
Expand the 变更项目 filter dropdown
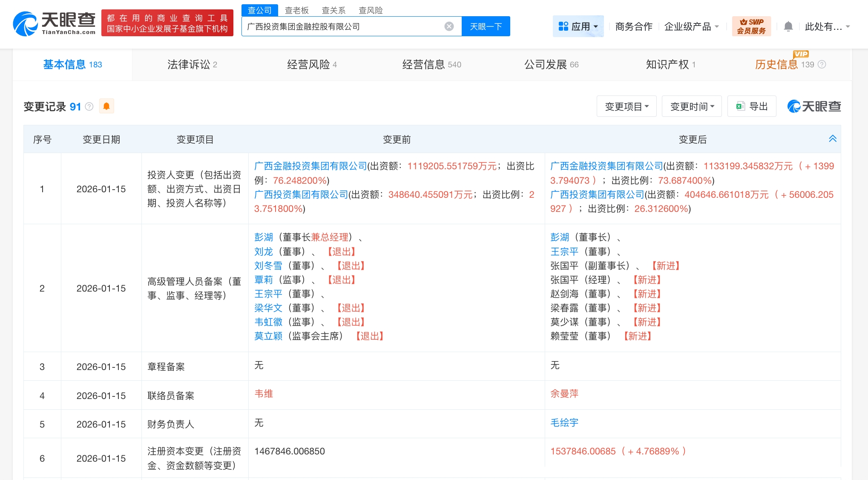pyautogui.click(x=627, y=106)
